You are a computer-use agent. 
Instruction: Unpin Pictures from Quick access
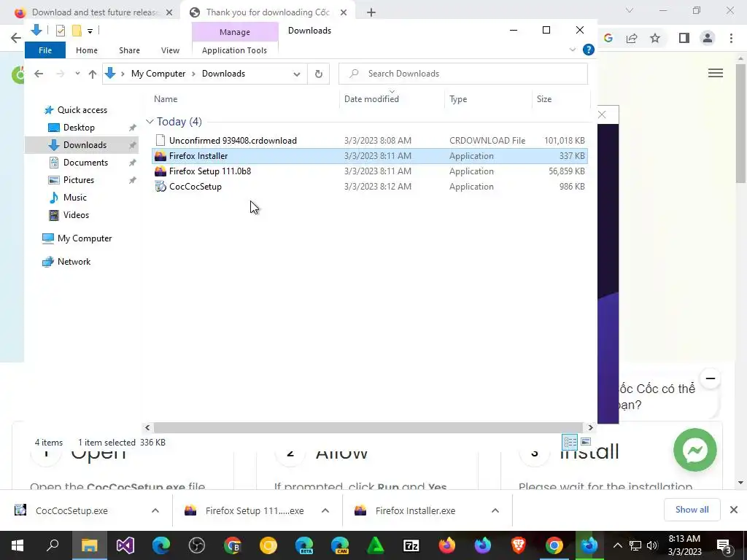tap(133, 181)
